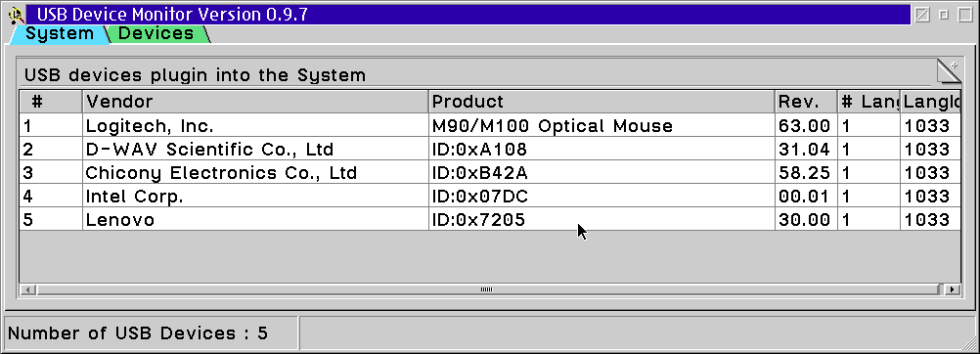Image resolution: width=980 pixels, height=354 pixels.
Task: Click the 31.04 revision cell
Action: coord(806,149)
